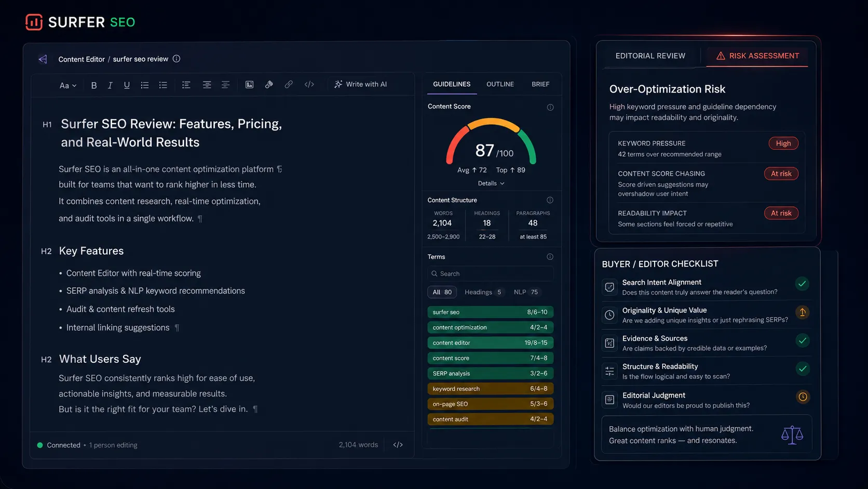This screenshot has width=868, height=489.
Task: Click the Paragraphs 48 structure stat
Action: 533,224
